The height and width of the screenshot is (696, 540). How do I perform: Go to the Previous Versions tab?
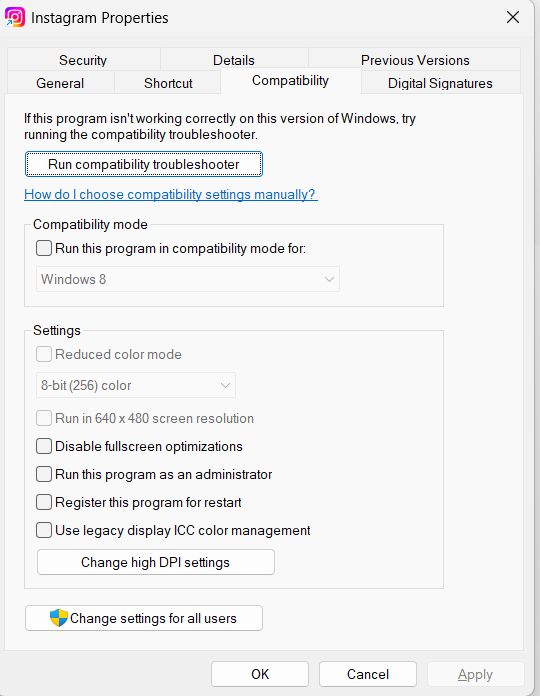point(415,59)
